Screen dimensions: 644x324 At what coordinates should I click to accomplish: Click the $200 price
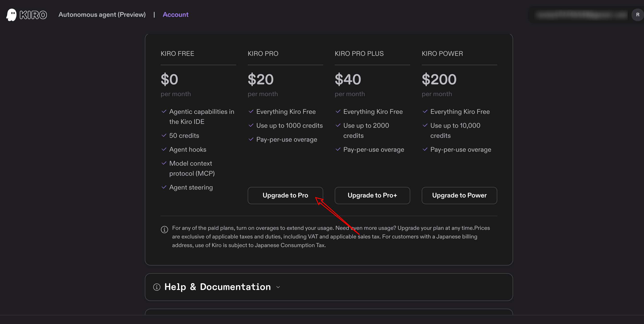coord(439,79)
